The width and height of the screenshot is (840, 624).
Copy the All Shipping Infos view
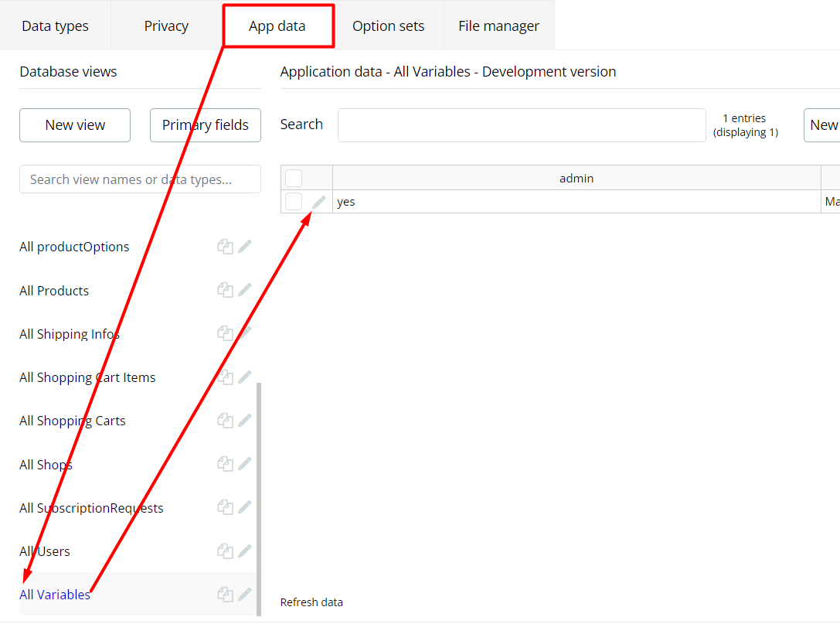coord(225,333)
